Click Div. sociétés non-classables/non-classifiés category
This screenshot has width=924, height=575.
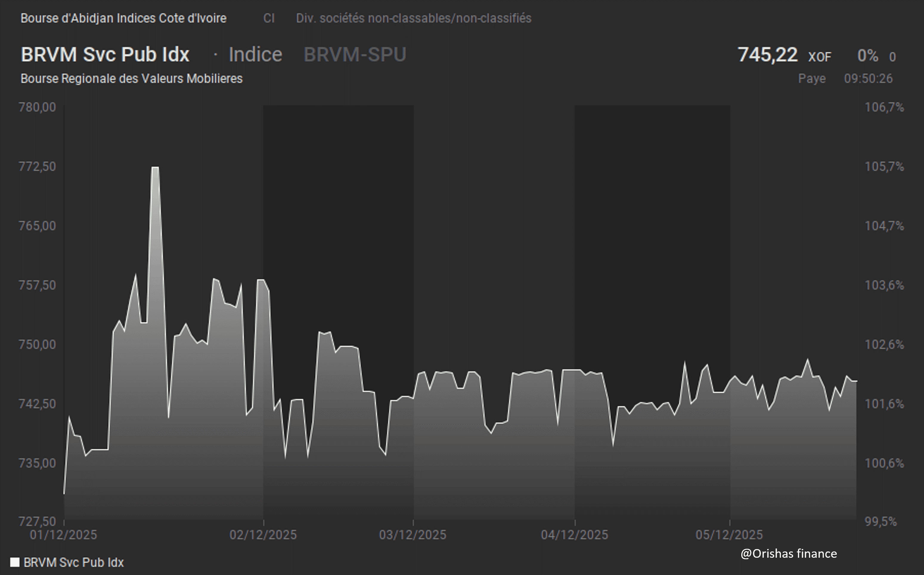pyautogui.click(x=413, y=18)
